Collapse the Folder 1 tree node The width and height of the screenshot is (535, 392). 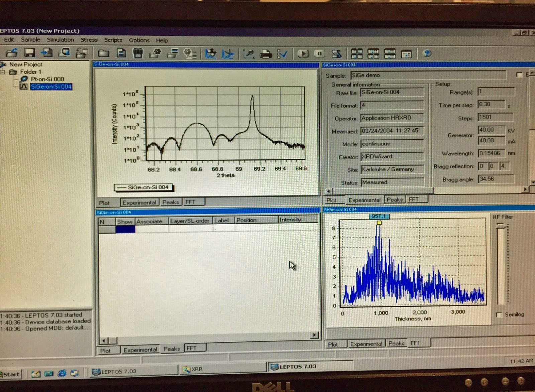(x=3, y=72)
